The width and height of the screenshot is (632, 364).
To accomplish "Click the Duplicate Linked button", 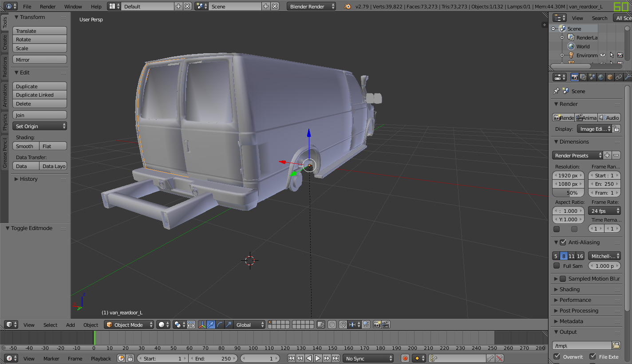I will [40, 95].
